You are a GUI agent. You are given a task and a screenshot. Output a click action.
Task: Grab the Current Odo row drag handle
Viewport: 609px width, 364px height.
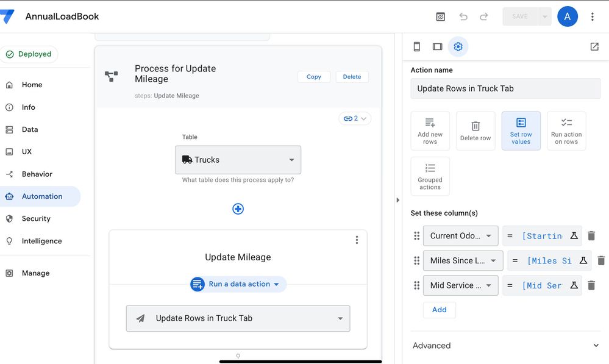[x=417, y=236]
